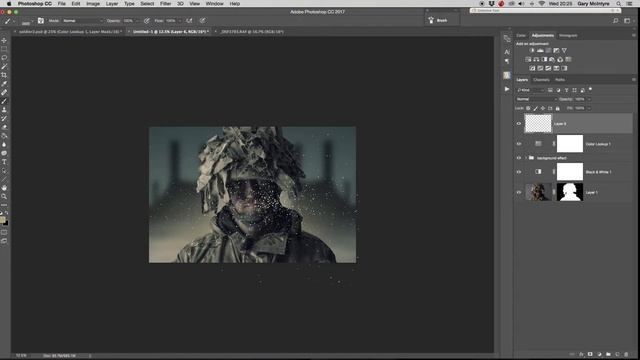This screenshot has height=360, width=640.
Task: Hide the background effect group
Action: coord(519,158)
